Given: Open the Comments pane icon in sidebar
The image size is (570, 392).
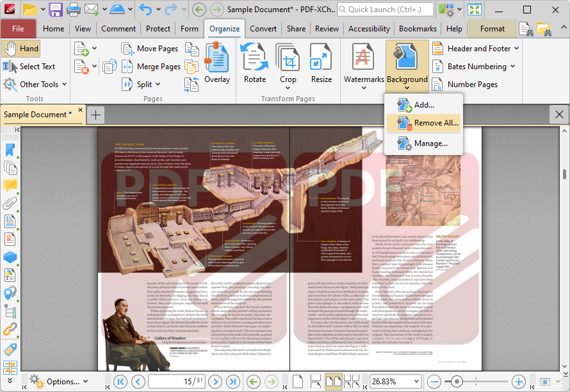Looking at the screenshot, I should pos(10,186).
